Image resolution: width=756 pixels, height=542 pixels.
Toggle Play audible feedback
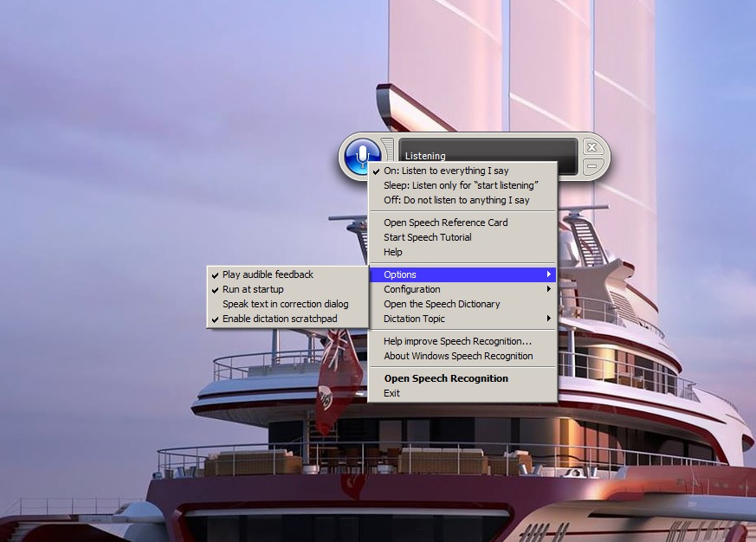[288, 274]
